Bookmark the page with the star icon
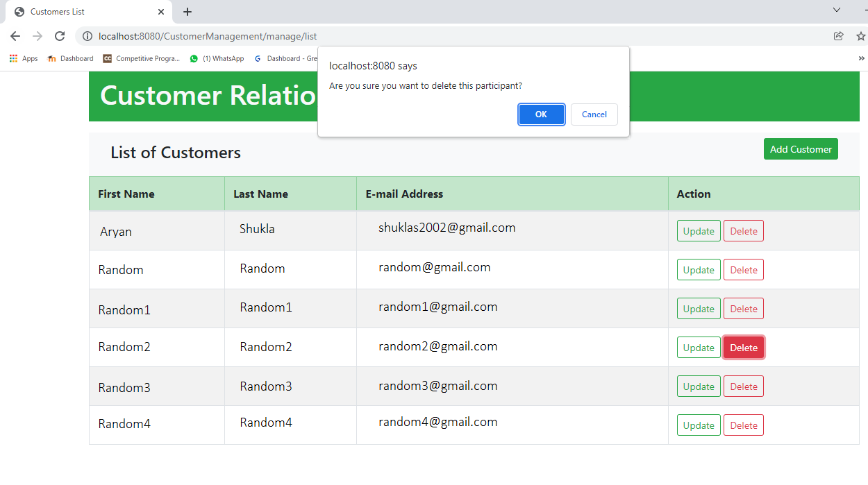The image size is (868, 485). tap(860, 36)
